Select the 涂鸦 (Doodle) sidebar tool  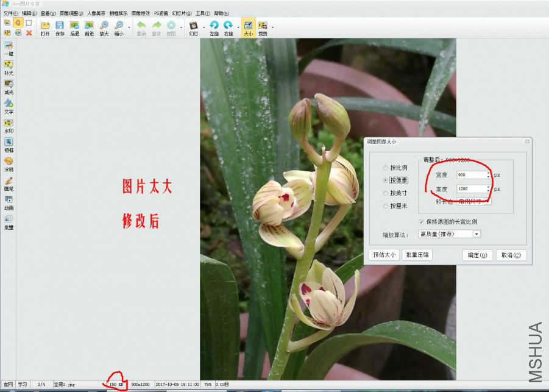[x=9, y=163]
